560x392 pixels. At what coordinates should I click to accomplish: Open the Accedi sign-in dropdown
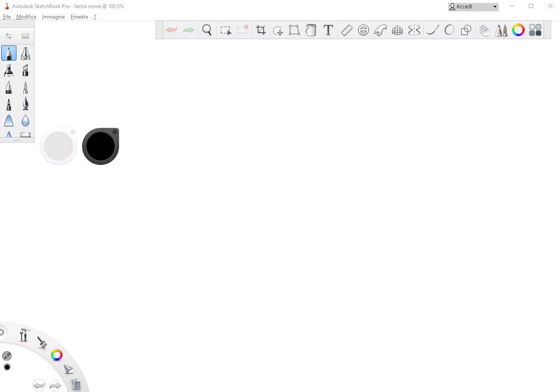coord(473,7)
